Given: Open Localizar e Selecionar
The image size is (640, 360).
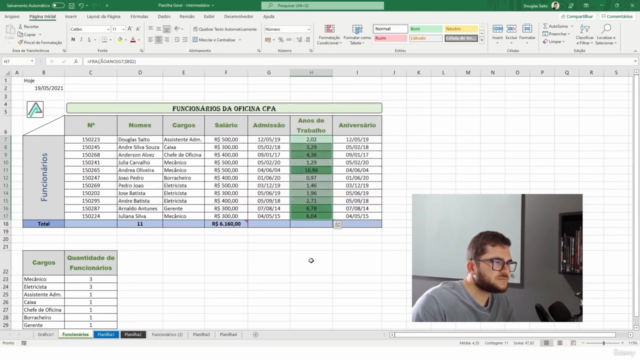Looking at the screenshot, I should click(606, 35).
